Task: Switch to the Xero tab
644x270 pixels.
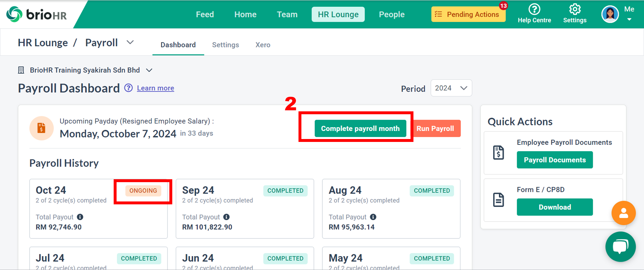Action: click(x=263, y=45)
